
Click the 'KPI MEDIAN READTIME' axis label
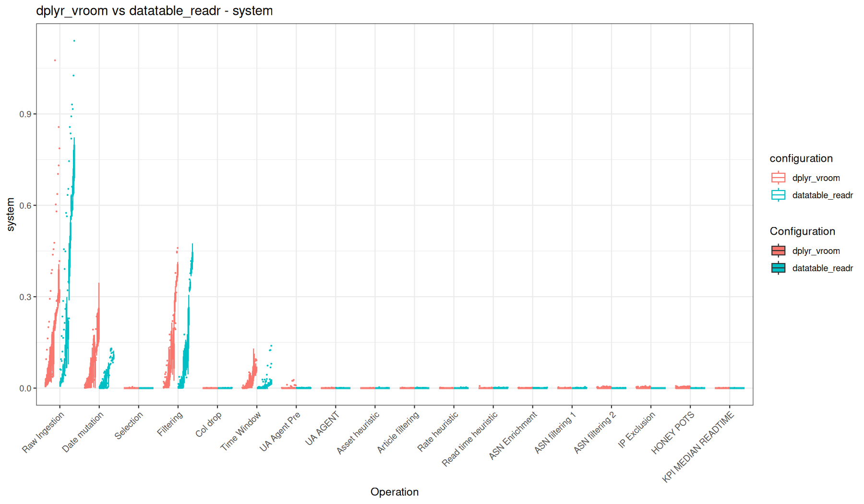tap(698, 447)
